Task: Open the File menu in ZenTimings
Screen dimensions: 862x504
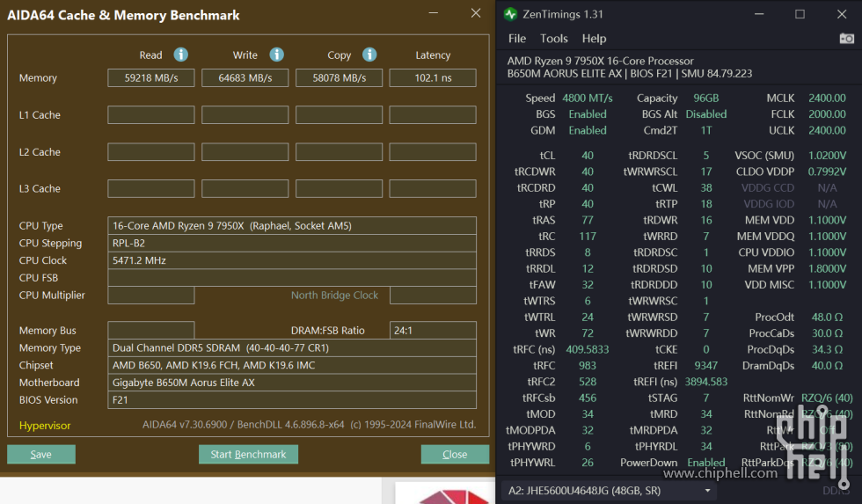Action: pos(517,39)
